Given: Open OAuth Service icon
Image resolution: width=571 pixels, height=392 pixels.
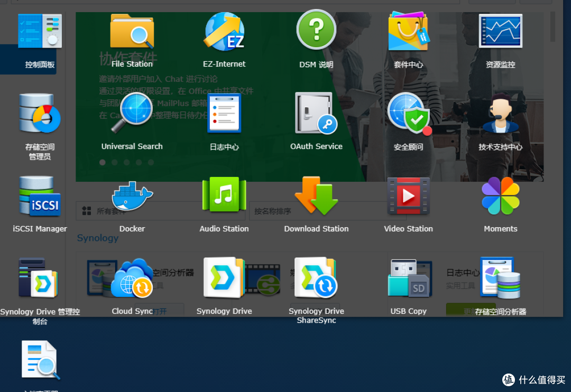Looking at the screenshot, I should coord(316,114).
